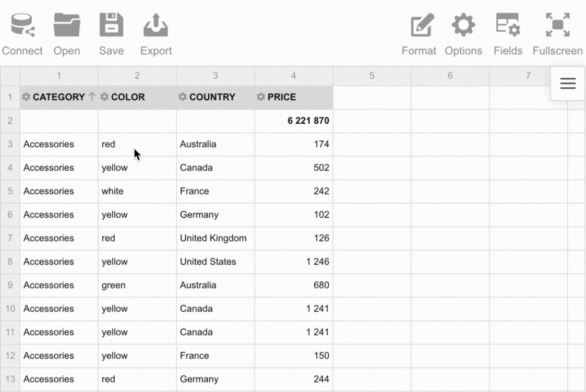Select row number 8 header
586x392 pixels.
point(10,262)
